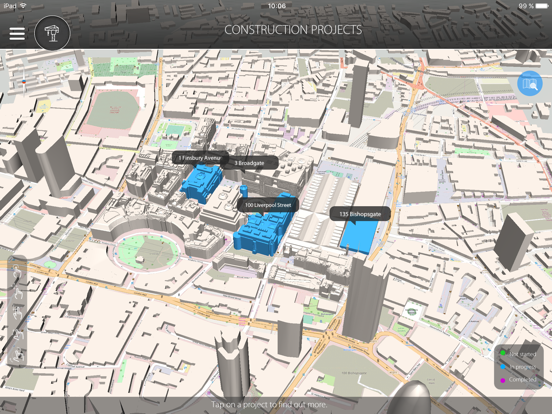Tap the top gesture hint icon in sidebar
Screen dimensions: 552x414
click(17, 272)
